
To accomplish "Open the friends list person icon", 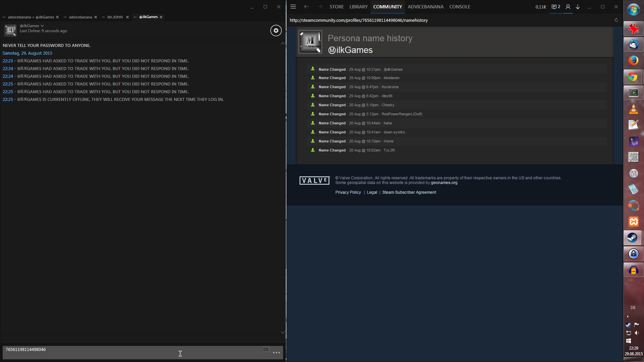I will [568, 7].
